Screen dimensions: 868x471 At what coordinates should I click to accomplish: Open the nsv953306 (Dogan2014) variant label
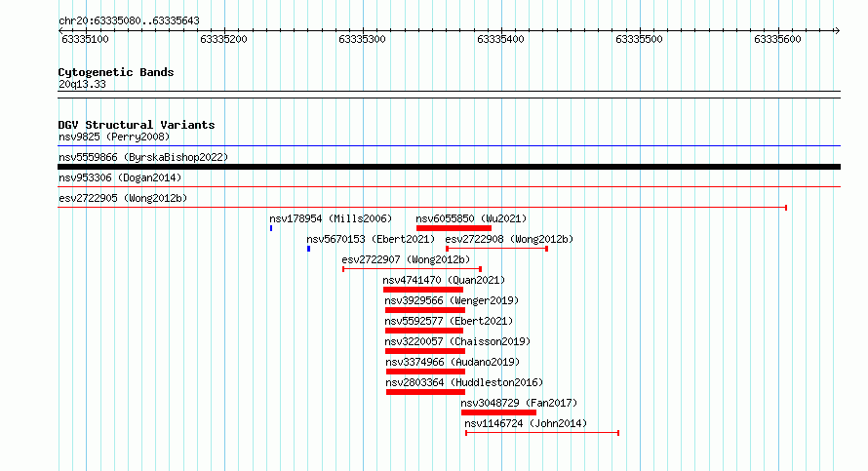coord(120,177)
